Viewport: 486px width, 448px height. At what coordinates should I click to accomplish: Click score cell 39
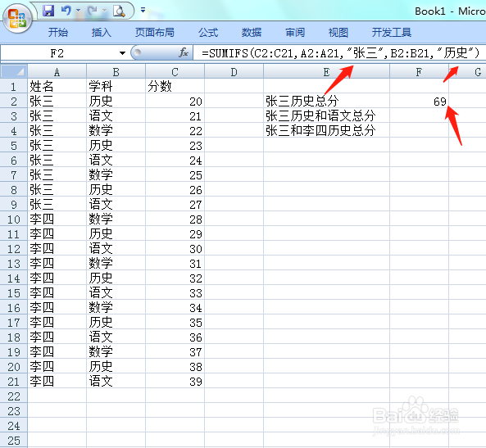(175, 382)
